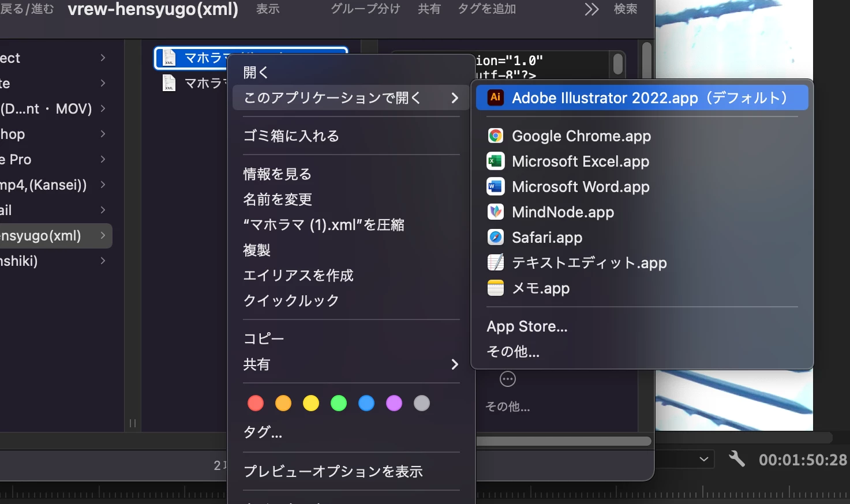The height and width of the screenshot is (504, 850).
Task: Apply the blue tag color
Action: (x=366, y=403)
